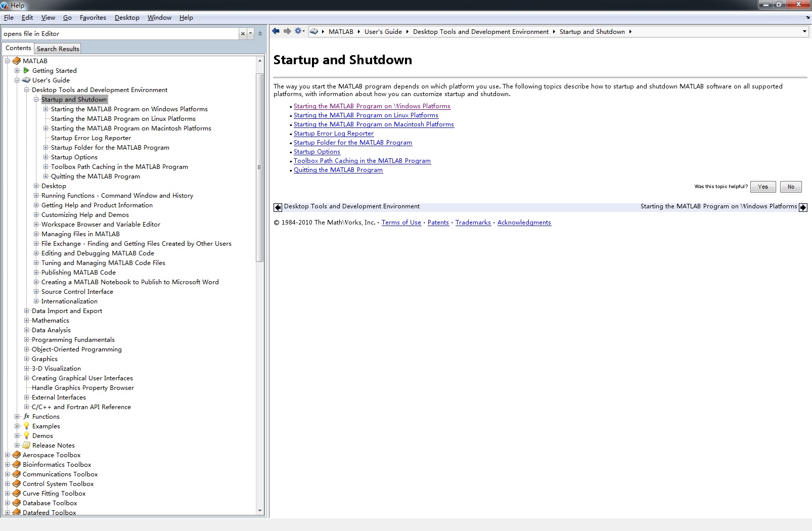Open Starting MATLAB on Windows Platforms link

(x=372, y=106)
